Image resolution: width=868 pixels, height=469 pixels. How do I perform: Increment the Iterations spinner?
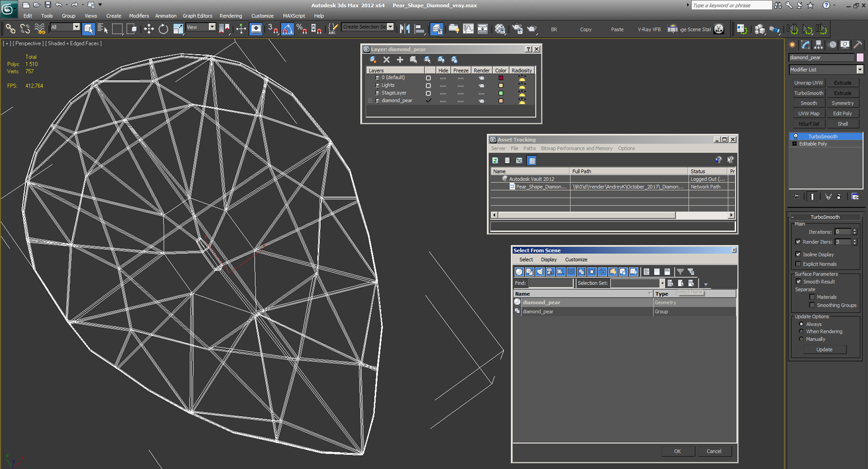pyautogui.click(x=855, y=230)
